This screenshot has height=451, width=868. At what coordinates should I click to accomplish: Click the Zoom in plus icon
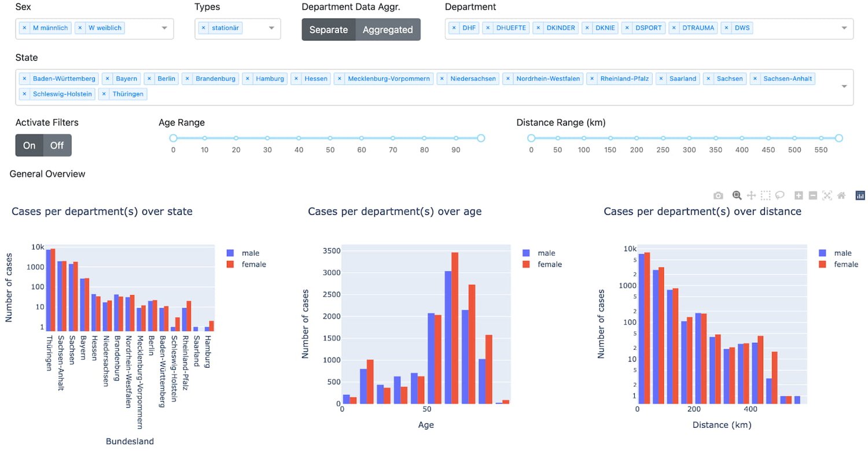pos(799,195)
